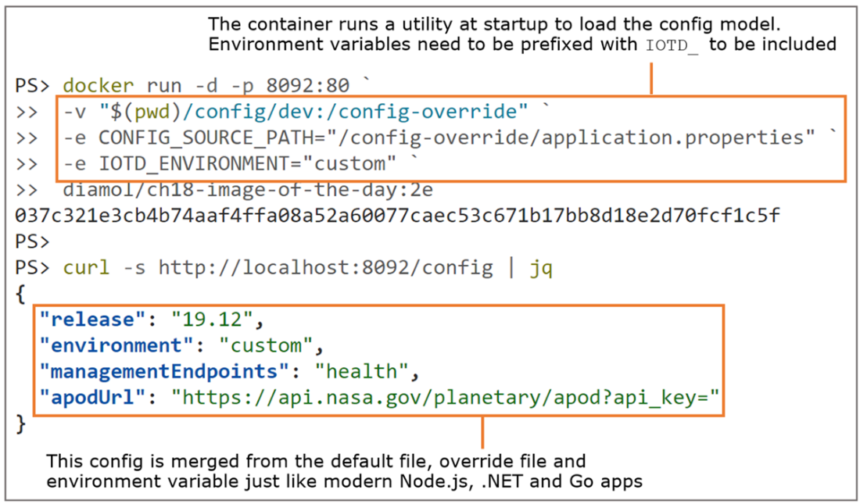Click the "release": "19.12" JSON line
The height and width of the screenshot is (504, 860).
pyautogui.click(x=152, y=319)
